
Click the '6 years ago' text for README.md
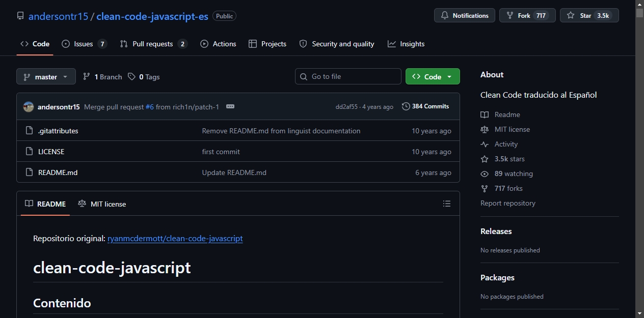433,172
